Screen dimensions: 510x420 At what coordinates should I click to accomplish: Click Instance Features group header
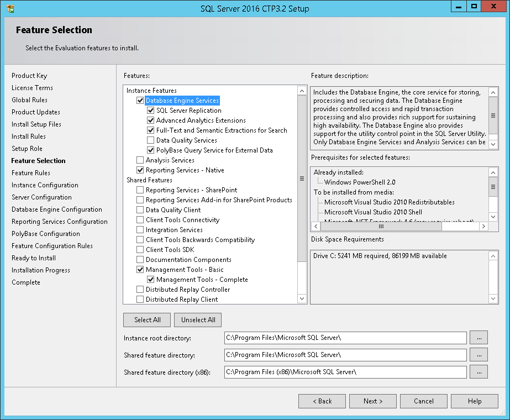pos(151,91)
